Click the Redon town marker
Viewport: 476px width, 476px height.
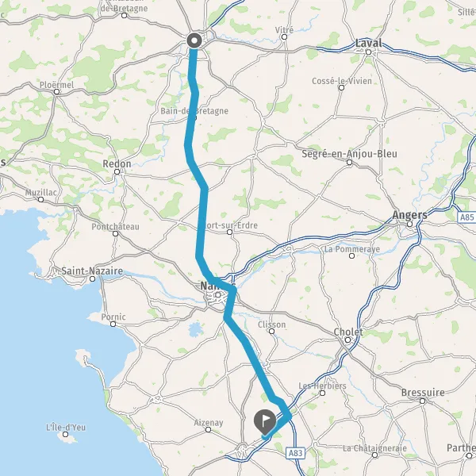coord(117,172)
